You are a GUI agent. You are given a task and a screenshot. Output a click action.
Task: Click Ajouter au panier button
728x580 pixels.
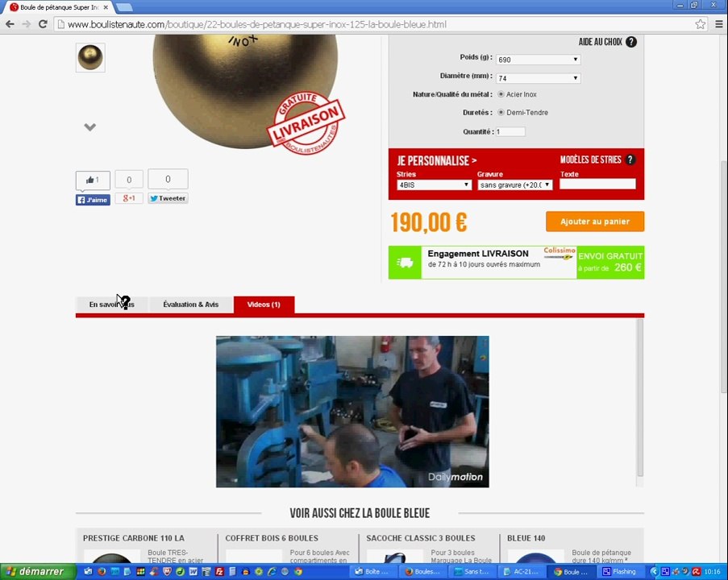[595, 222]
